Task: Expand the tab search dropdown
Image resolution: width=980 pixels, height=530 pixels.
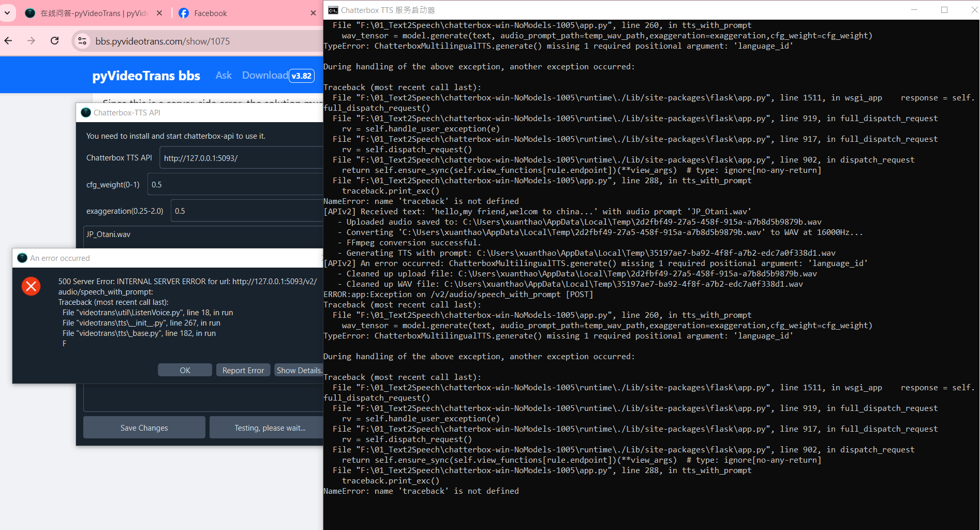Action: [x=7, y=13]
